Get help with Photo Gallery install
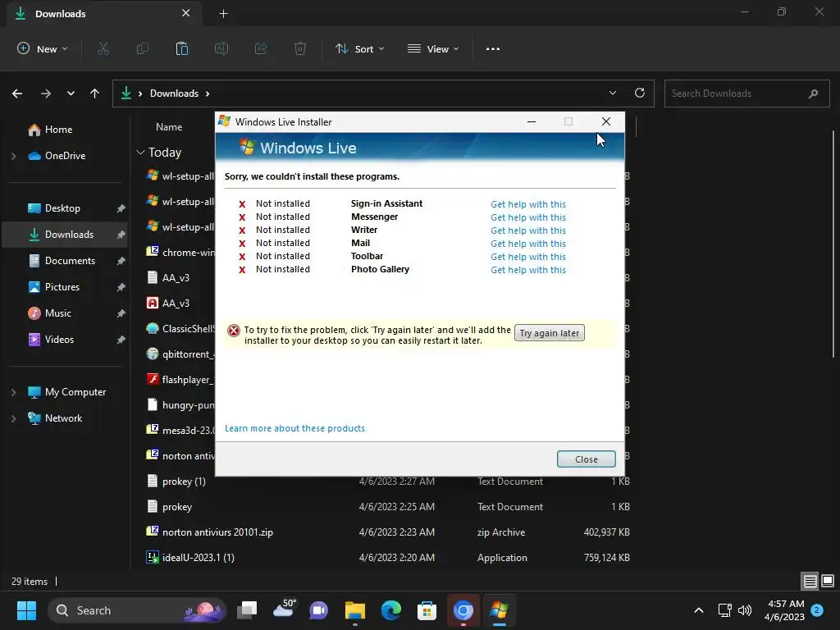This screenshot has width=840, height=630. (x=528, y=270)
